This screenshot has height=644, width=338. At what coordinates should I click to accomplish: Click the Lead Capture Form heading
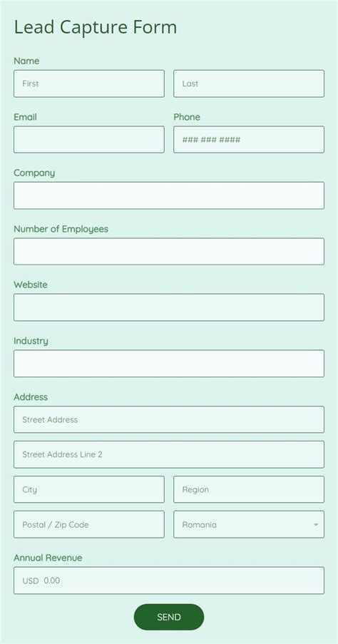96,28
